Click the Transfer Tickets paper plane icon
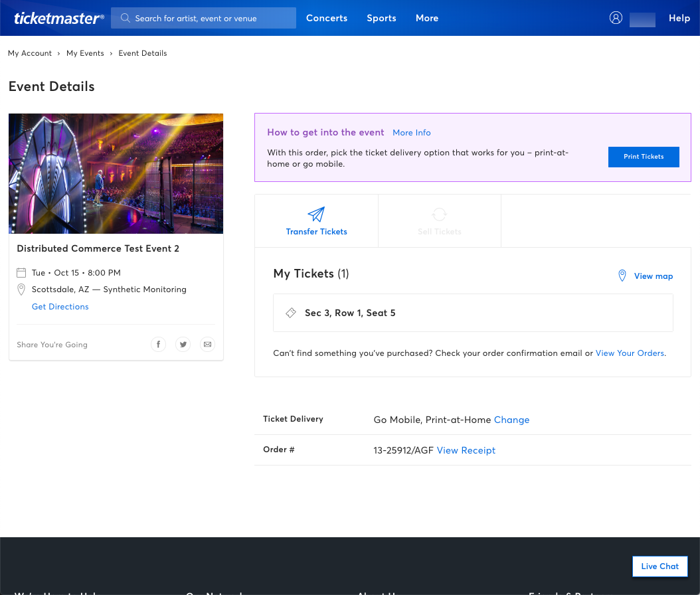The width and height of the screenshot is (700, 595). point(316,214)
